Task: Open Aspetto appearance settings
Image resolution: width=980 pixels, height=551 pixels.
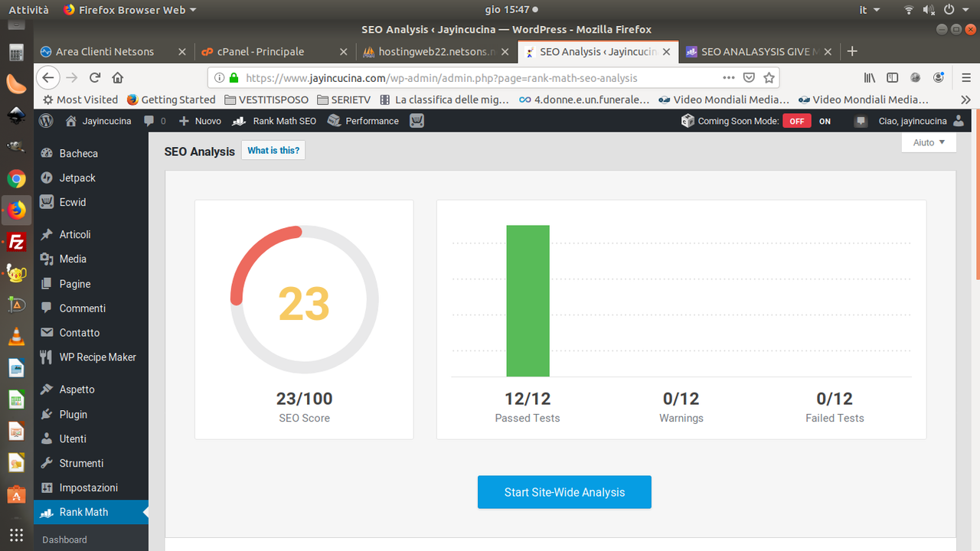Action: pos(77,389)
